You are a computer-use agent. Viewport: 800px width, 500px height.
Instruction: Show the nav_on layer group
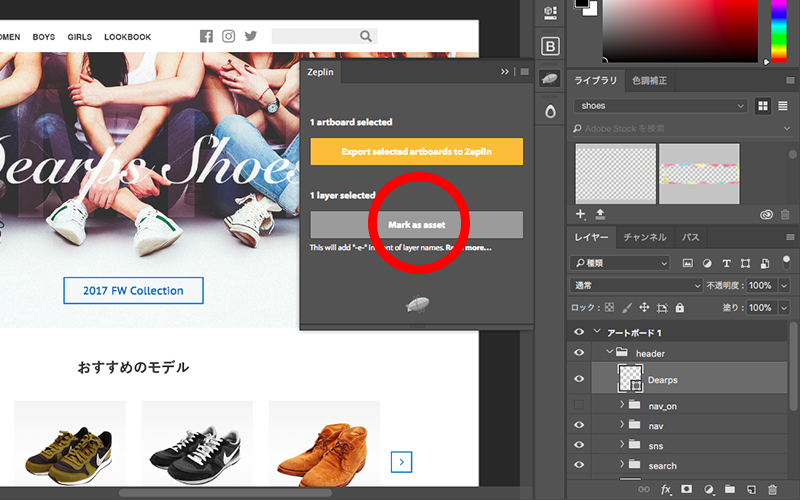pyautogui.click(x=578, y=405)
